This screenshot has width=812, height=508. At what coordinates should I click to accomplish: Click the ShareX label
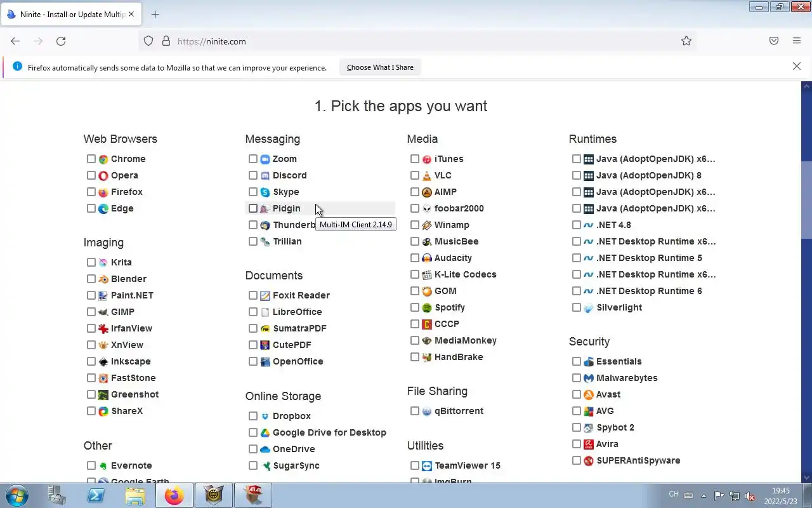(x=127, y=411)
